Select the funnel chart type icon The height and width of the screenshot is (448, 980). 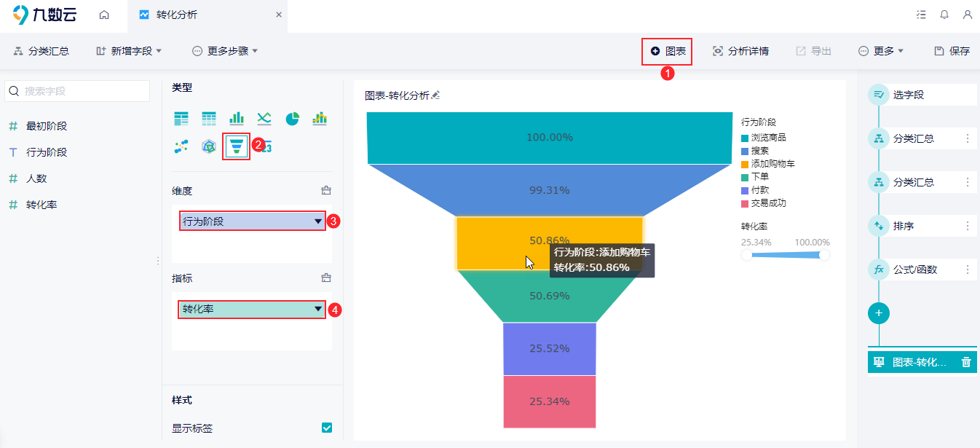click(236, 146)
